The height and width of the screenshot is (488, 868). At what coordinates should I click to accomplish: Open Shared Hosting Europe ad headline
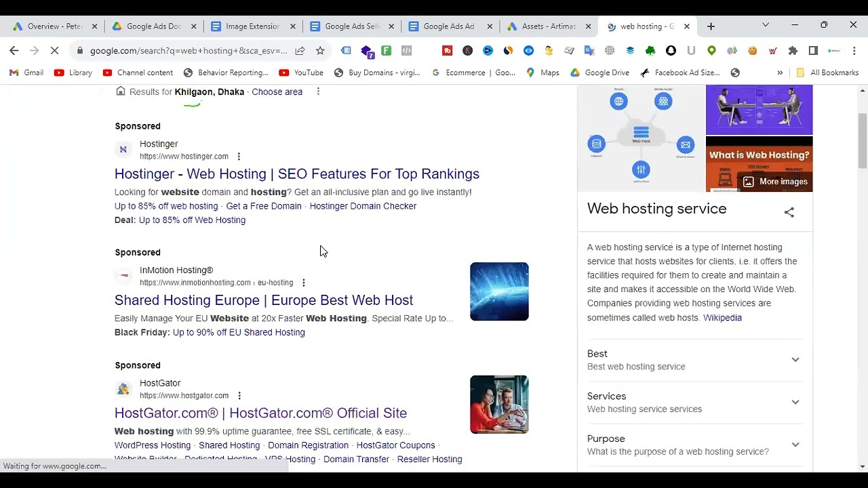(264, 300)
